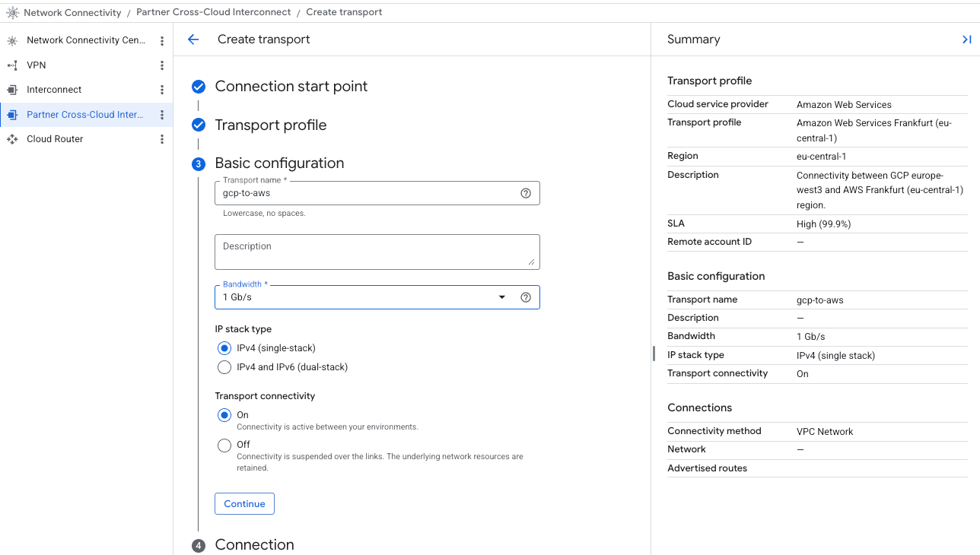Click the Network Connectivity Center sidebar icon
The height and width of the screenshot is (555, 980).
click(x=12, y=40)
